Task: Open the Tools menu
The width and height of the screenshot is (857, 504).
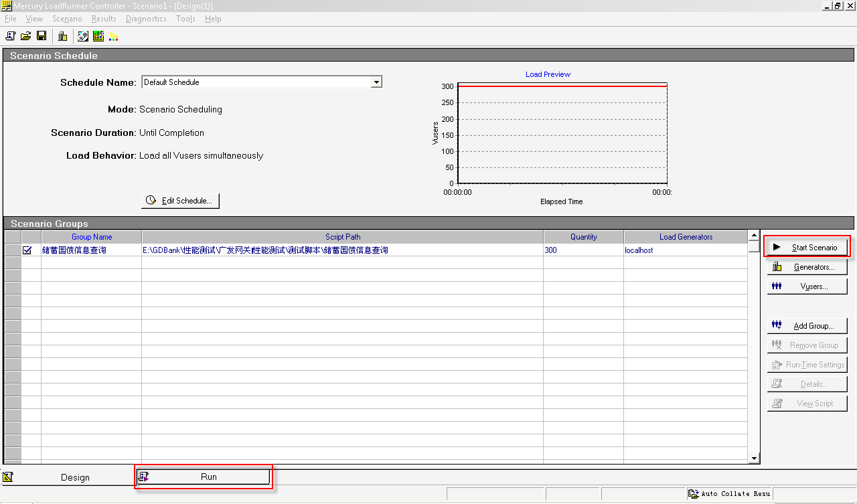Action: pyautogui.click(x=185, y=19)
